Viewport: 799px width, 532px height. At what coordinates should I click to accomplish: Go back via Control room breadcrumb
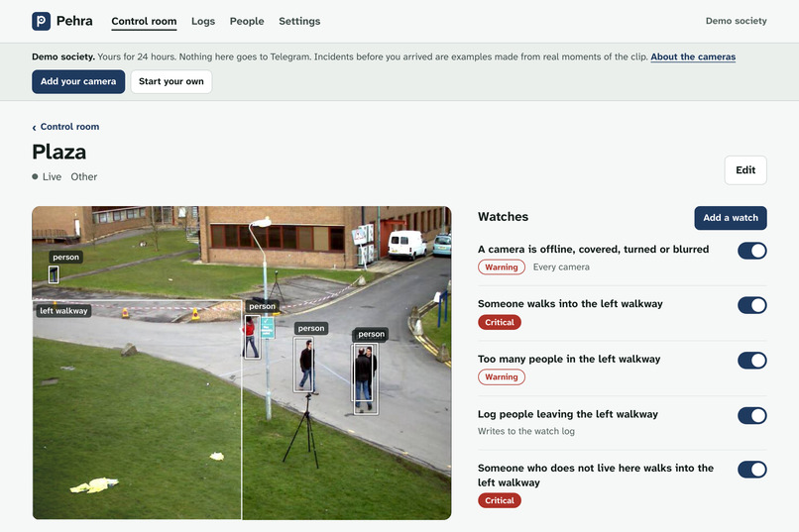point(69,127)
